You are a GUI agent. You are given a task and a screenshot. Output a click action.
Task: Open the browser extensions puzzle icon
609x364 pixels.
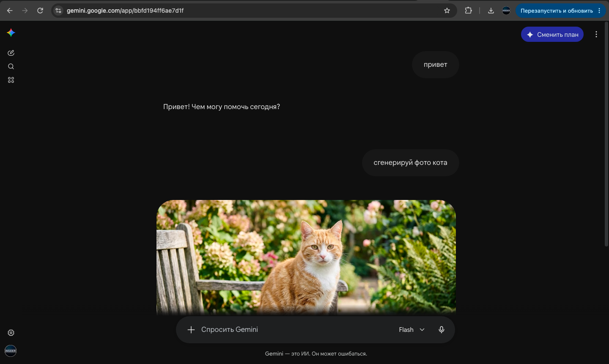click(468, 11)
